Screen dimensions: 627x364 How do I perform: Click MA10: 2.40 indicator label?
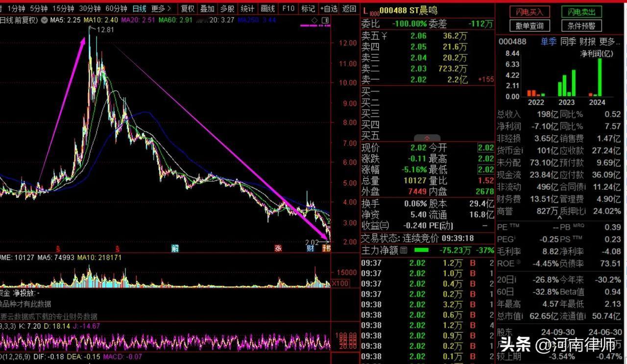(x=100, y=20)
